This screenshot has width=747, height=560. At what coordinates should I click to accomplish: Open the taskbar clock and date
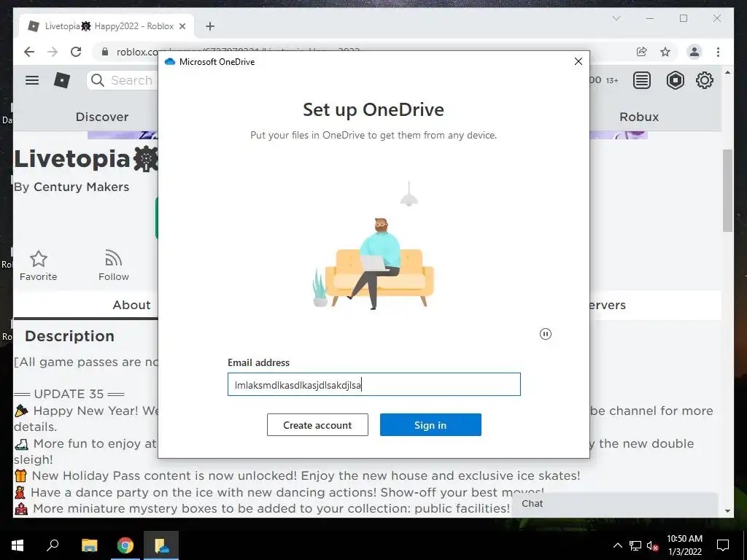pyautogui.click(x=684, y=545)
